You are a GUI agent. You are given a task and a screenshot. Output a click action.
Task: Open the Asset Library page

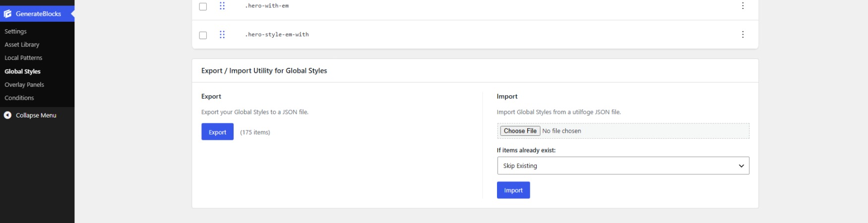click(x=22, y=45)
